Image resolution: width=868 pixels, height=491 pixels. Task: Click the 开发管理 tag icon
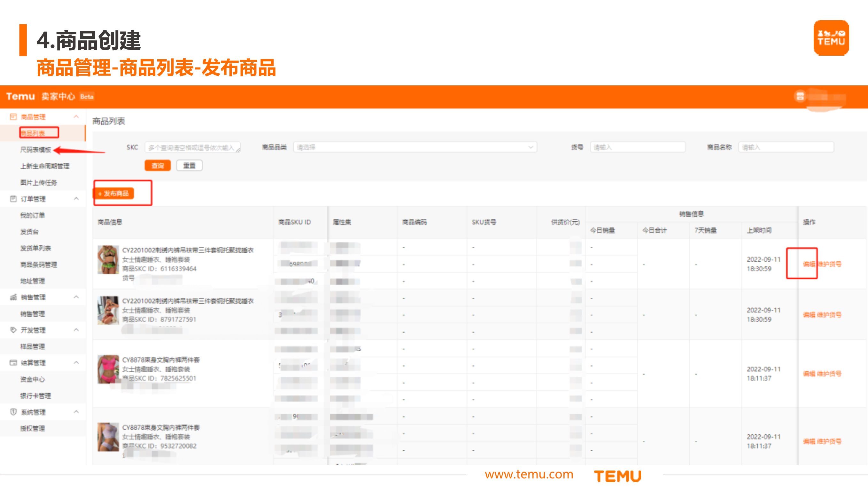[x=13, y=330]
